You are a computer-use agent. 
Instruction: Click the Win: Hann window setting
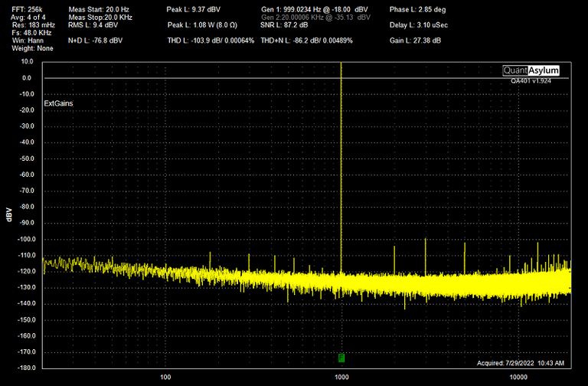[27, 40]
